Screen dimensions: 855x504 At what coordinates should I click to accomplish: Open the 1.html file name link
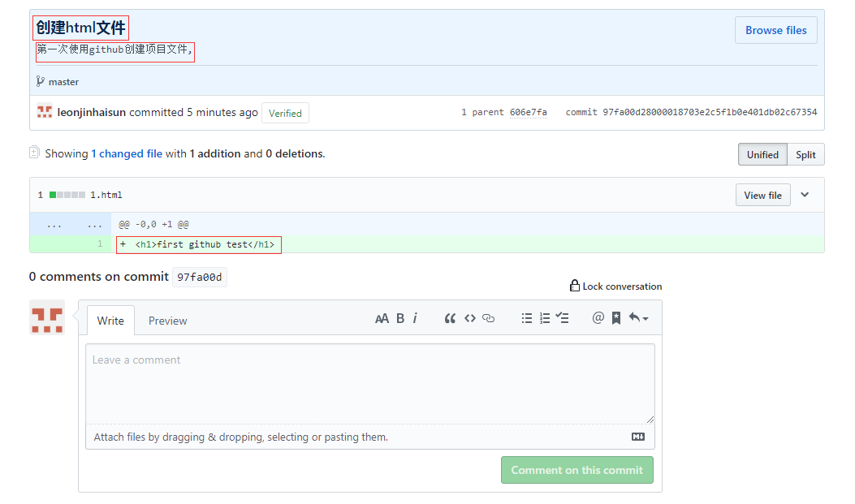click(106, 195)
